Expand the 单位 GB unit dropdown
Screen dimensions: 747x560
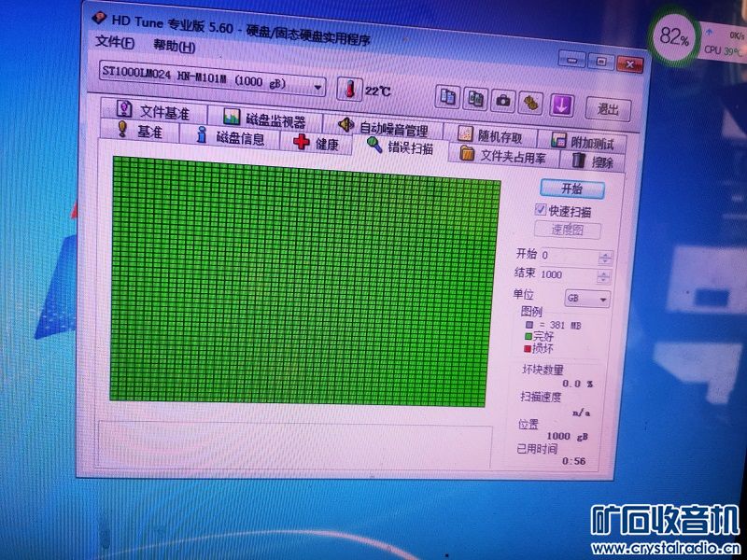587,299
